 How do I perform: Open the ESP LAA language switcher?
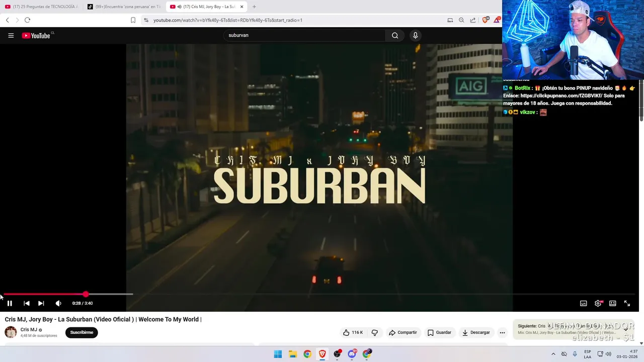(x=588, y=354)
